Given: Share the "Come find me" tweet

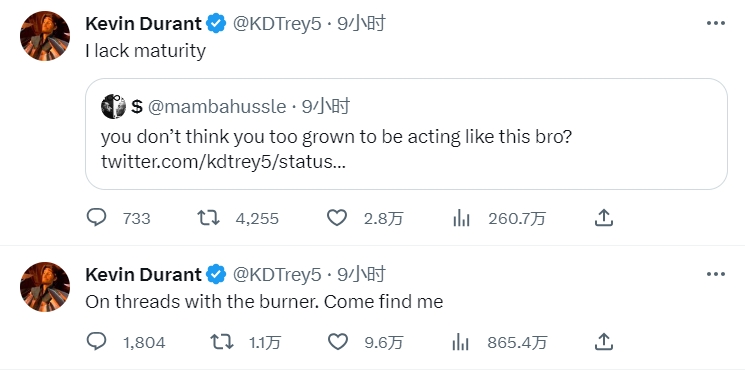Looking at the screenshot, I should pos(603,342).
